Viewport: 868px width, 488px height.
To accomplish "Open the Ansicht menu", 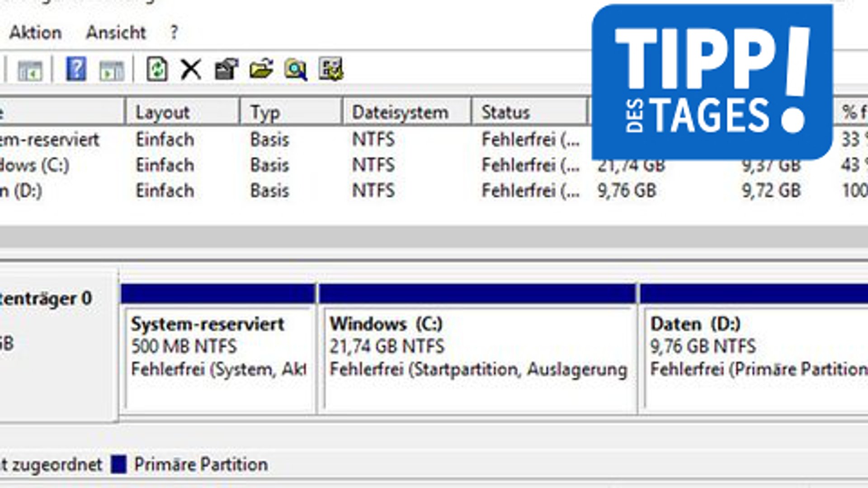I will pos(116,33).
